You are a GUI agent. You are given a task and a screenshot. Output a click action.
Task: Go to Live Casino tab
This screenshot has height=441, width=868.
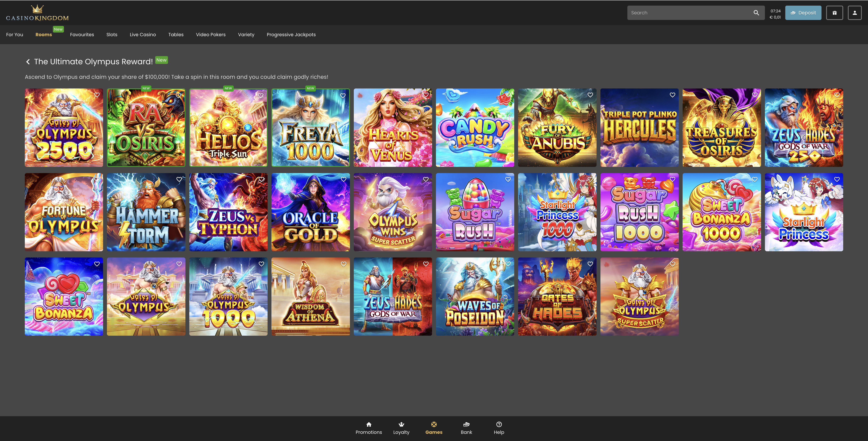point(143,35)
